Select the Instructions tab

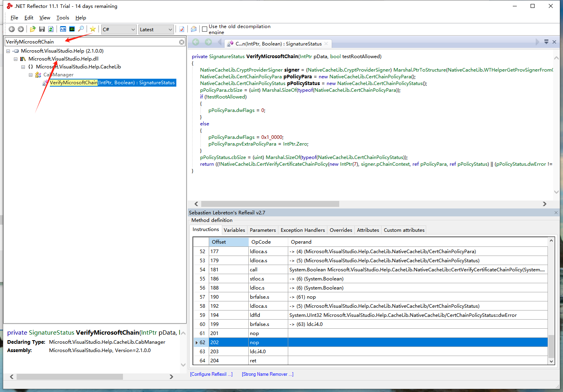coord(206,229)
